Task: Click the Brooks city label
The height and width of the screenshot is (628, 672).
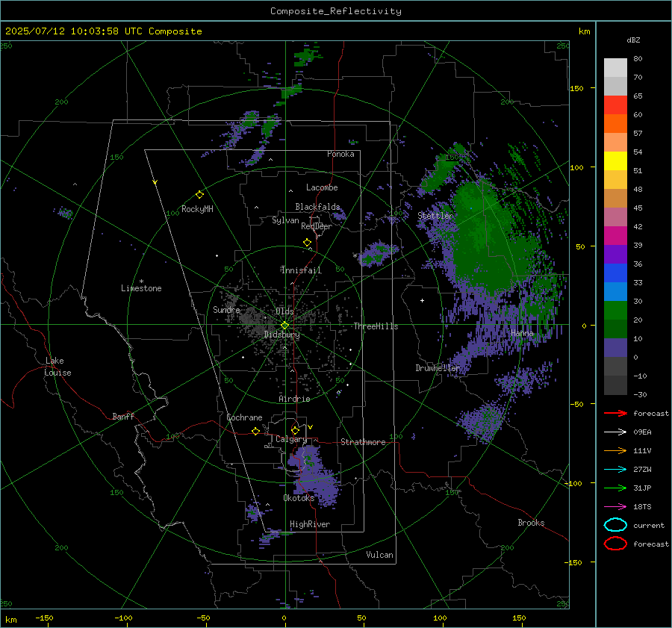Action: pos(531,523)
